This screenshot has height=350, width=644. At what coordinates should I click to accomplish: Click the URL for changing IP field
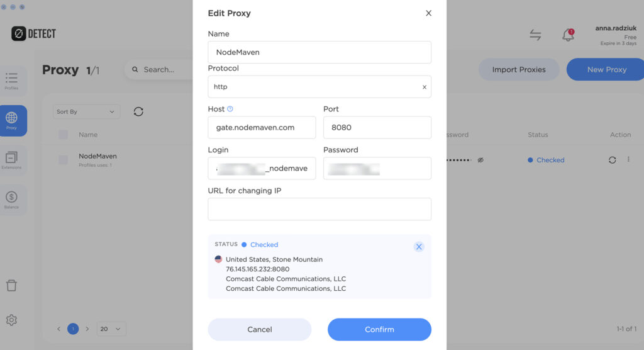click(x=319, y=209)
